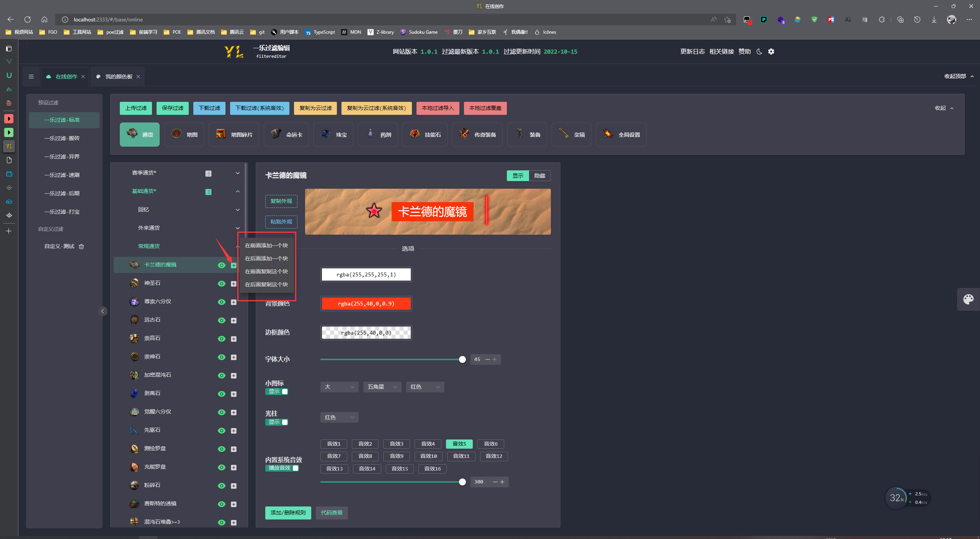Open the list icon beside 赛季通货*
Screen dimensions: 980x539
tap(208, 173)
